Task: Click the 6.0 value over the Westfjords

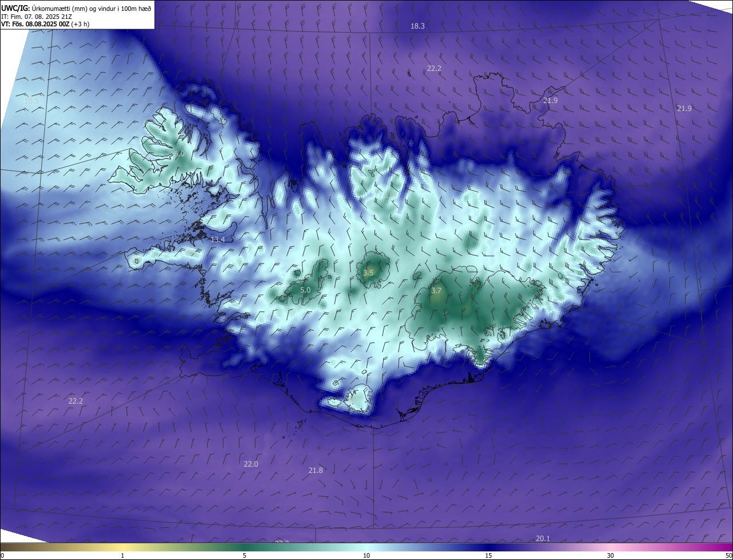Action: point(179,153)
